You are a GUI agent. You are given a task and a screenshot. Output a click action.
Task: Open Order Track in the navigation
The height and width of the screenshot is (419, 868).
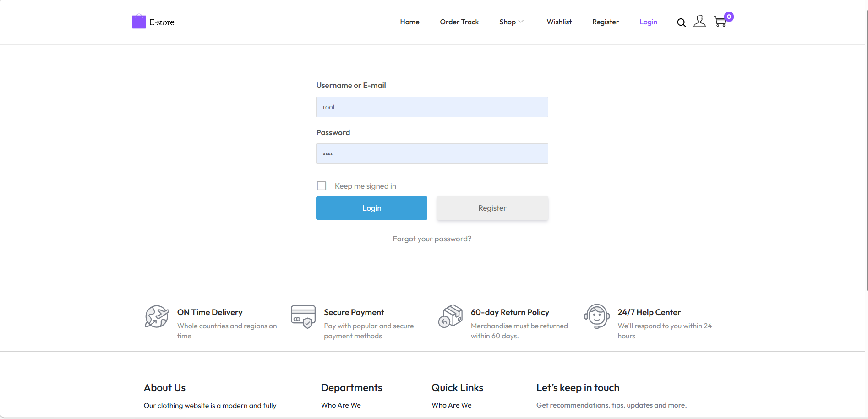(459, 22)
